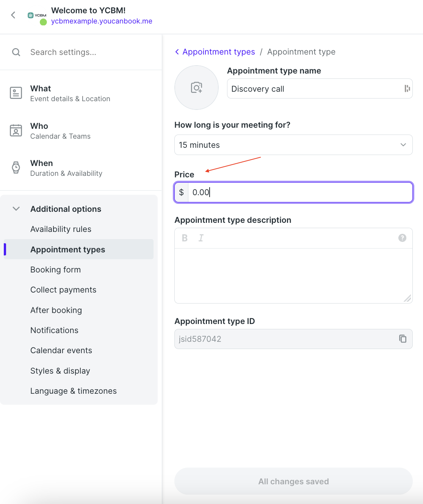This screenshot has width=423, height=504.
Task: Apply bold formatting in description editor
Action: (185, 238)
